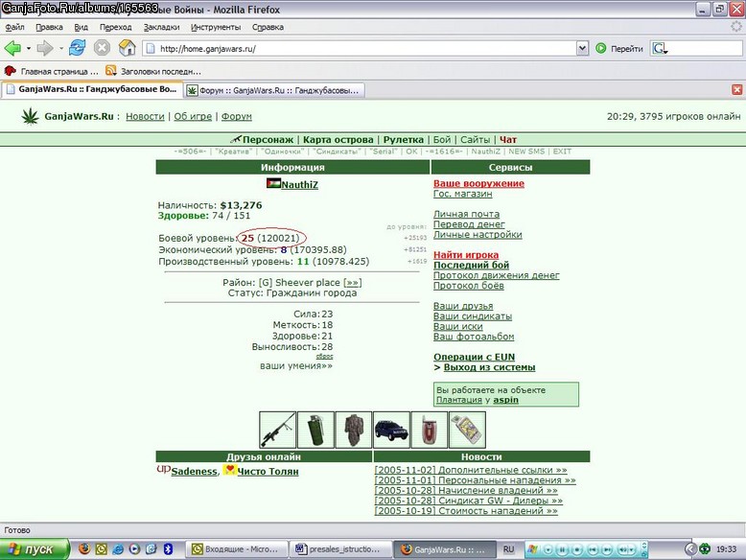
Task: Click the URL address field
Action: tap(360, 48)
